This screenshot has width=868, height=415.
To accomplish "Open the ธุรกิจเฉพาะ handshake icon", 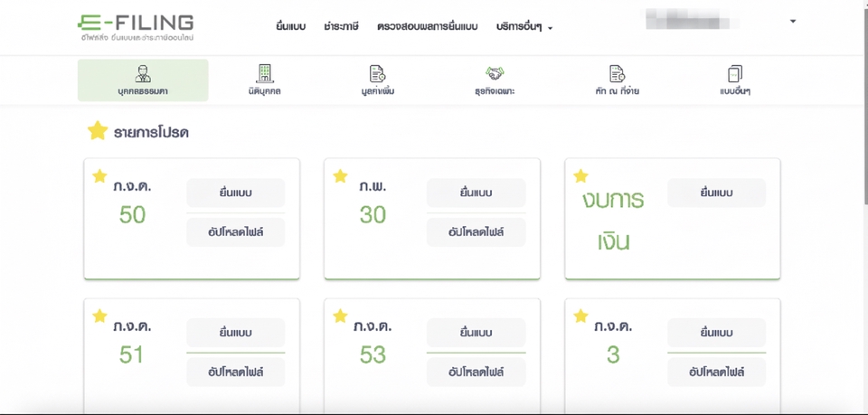I will click(495, 73).
